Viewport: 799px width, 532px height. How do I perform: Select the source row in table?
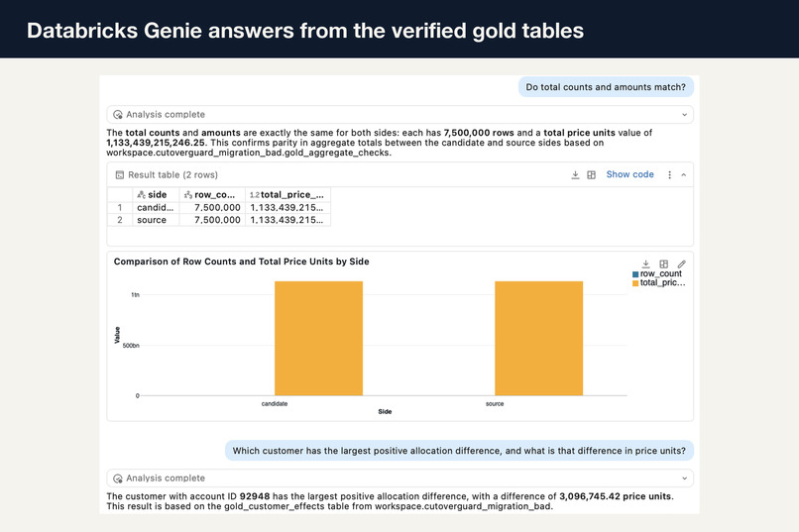(219, 220)
